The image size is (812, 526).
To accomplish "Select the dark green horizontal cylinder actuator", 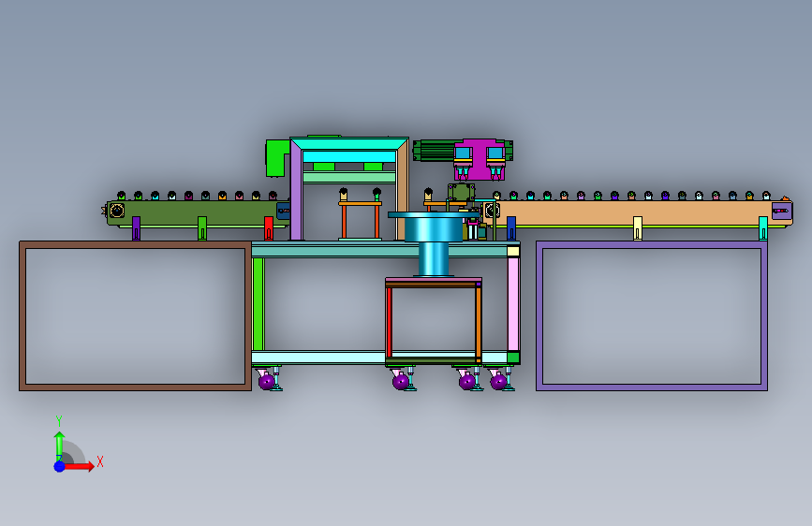I will (x=434, y=150).
